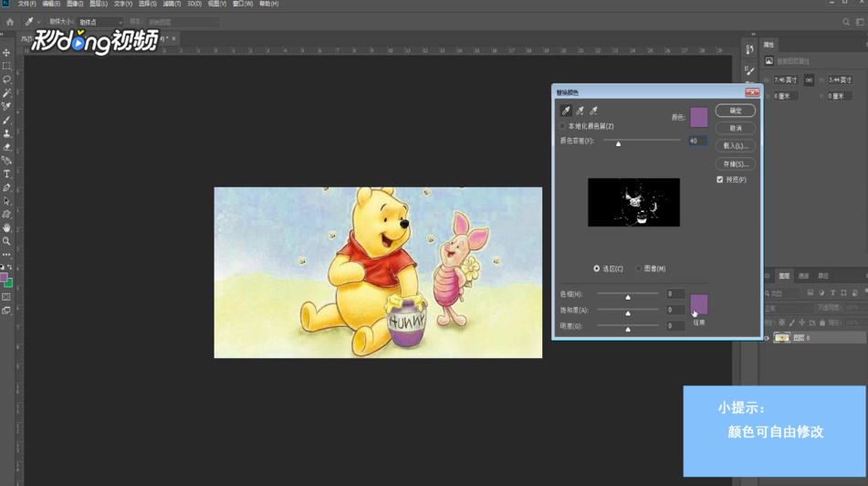This screenshot has width=868, height=486.
Task: Select the Eyedropper tool in left toolbar
Action: point(6,106)
